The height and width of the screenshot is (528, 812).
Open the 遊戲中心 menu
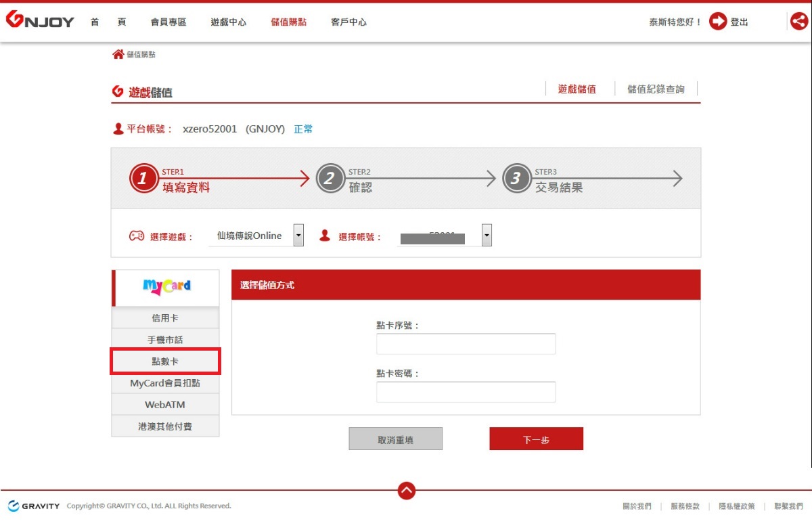[229, 22]
